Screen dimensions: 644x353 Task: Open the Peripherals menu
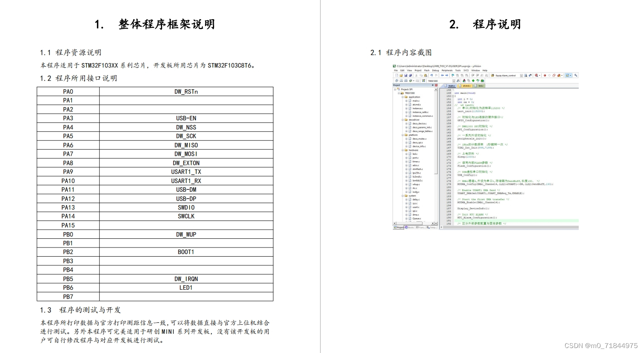coord(447,70)
